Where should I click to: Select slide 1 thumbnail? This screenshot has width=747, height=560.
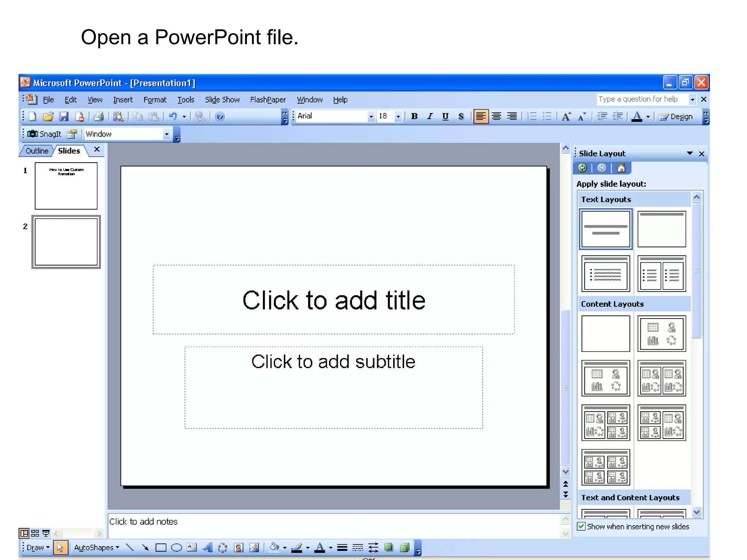66,186
